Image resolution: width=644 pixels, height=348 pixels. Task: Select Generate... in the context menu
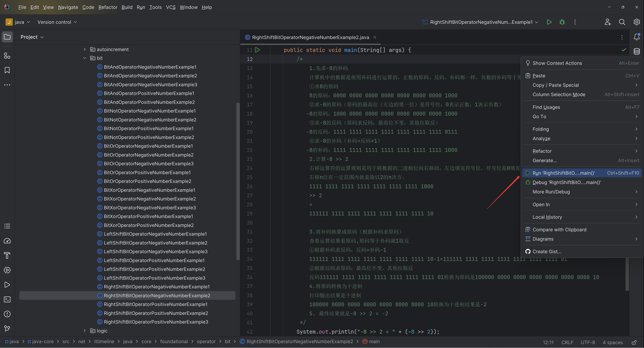pos(582,161)
